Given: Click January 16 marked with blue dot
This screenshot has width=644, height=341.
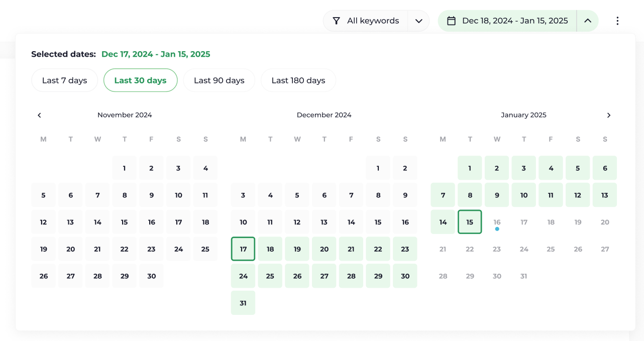Looking at the screenshot, I should tap(497, 222).
